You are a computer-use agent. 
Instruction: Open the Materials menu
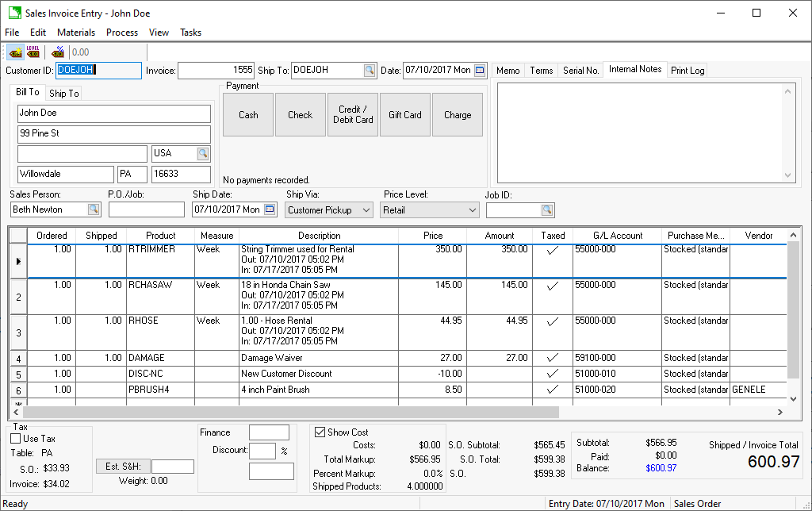click(76, 33)
